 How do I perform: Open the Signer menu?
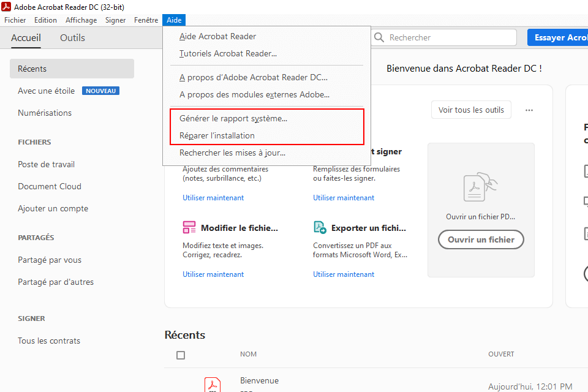tap(116, 20)
